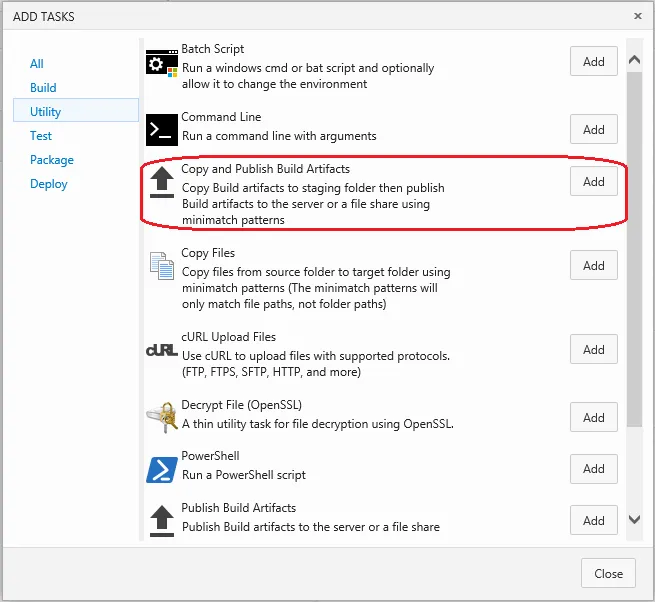Add the Copy Files task
The height and width of the screenshot is (602, 655).
coord(594,265)
